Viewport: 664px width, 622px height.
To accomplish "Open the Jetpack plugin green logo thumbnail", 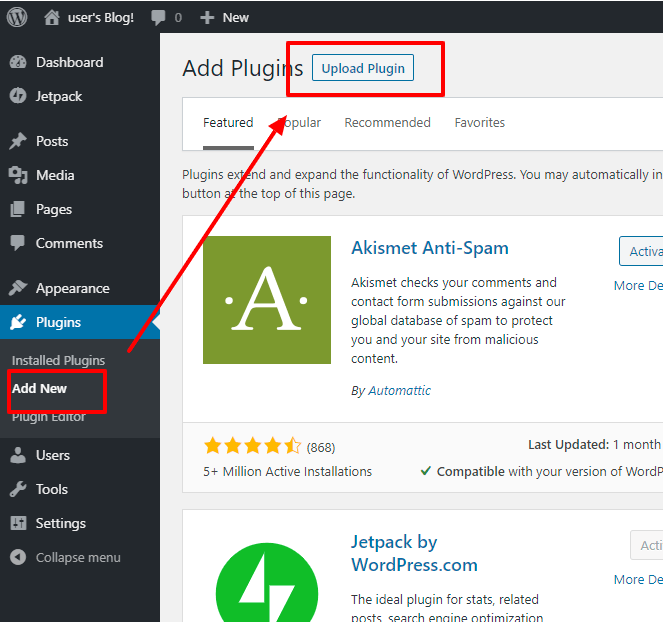I will click(x=267, y=583).
